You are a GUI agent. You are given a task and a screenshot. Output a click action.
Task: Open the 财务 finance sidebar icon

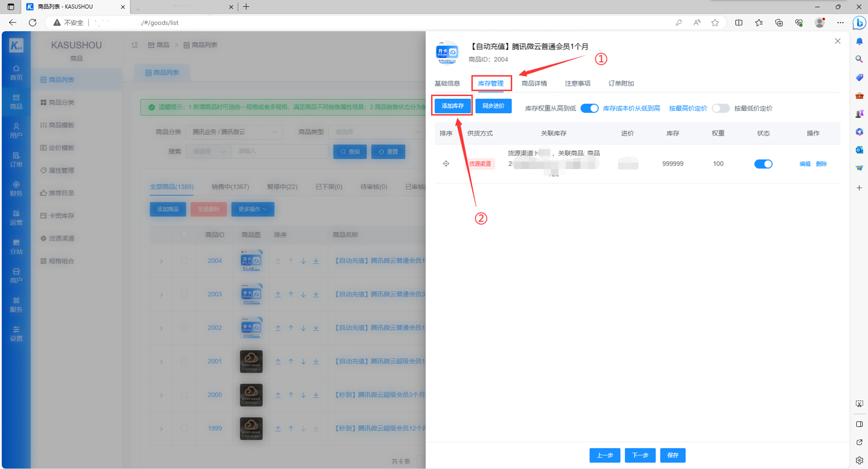click(x=16, y=189)
